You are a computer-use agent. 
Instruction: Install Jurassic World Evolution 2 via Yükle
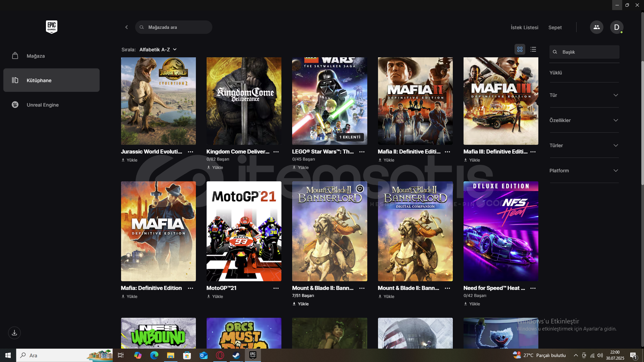point(129,160)
